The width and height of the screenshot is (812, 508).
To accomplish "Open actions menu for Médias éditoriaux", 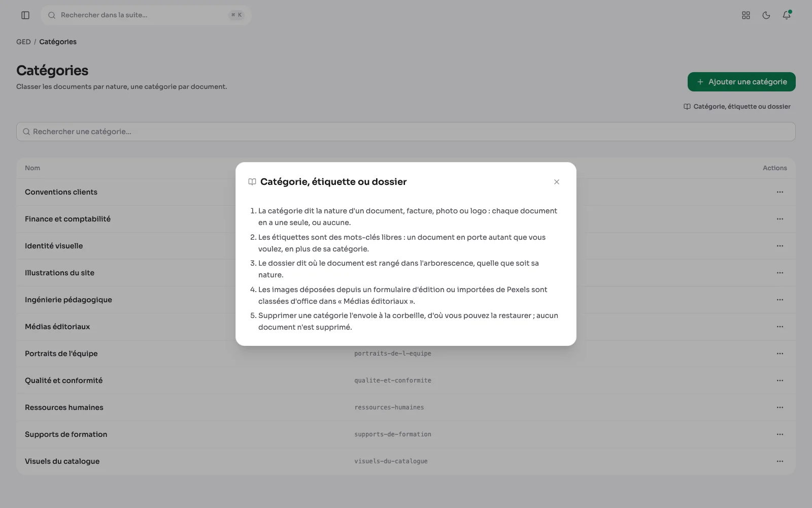I will (x=780, y=327).
